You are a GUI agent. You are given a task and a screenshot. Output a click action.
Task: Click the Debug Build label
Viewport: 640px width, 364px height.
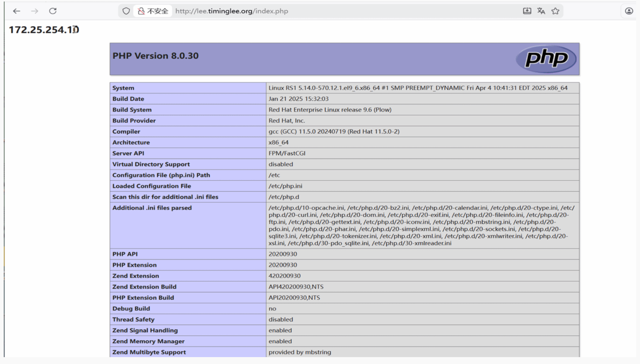tap(131, 309)
